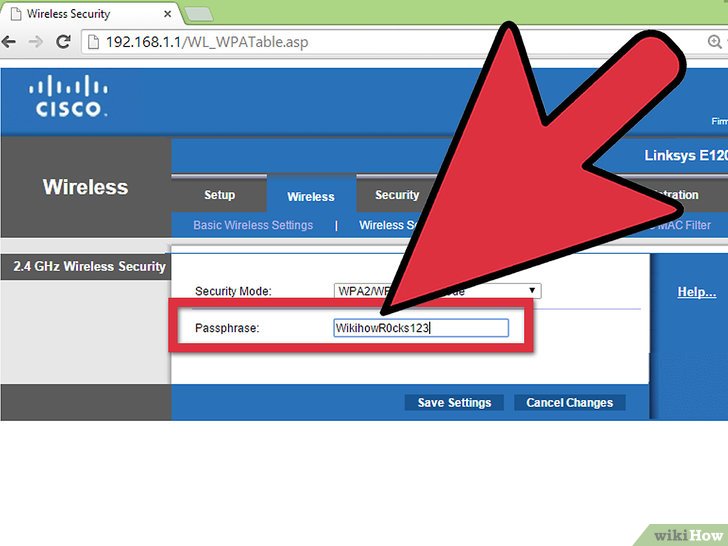This screenshot has width=728, height=546.
Task: Close the Wireless Security browser tab
Action: click(x=168, y=14)
